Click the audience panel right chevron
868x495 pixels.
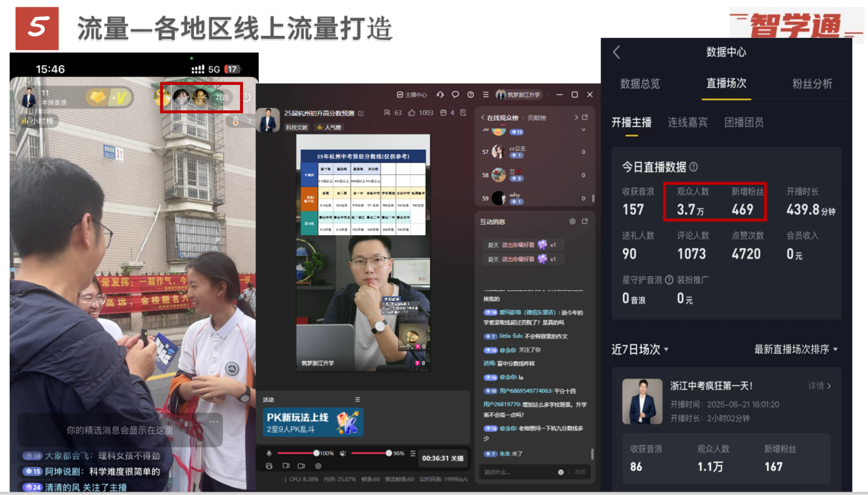tap(576, 118)
